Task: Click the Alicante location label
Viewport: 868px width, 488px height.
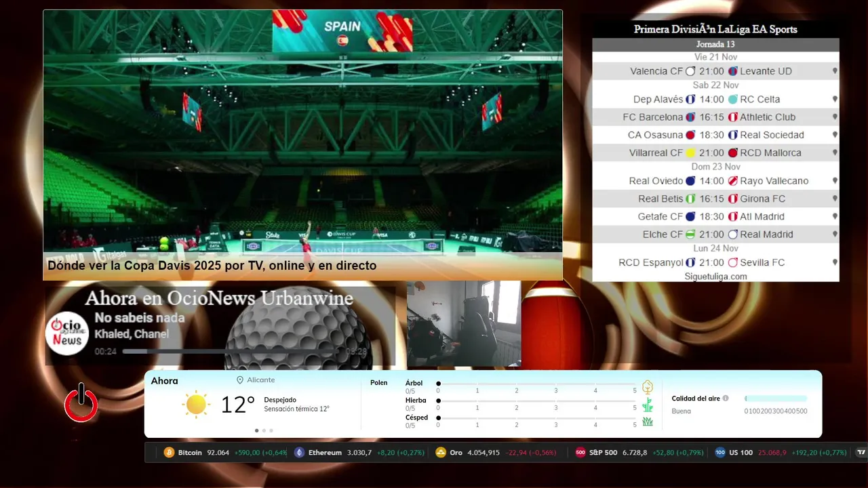Action: (x=261, y=380)
